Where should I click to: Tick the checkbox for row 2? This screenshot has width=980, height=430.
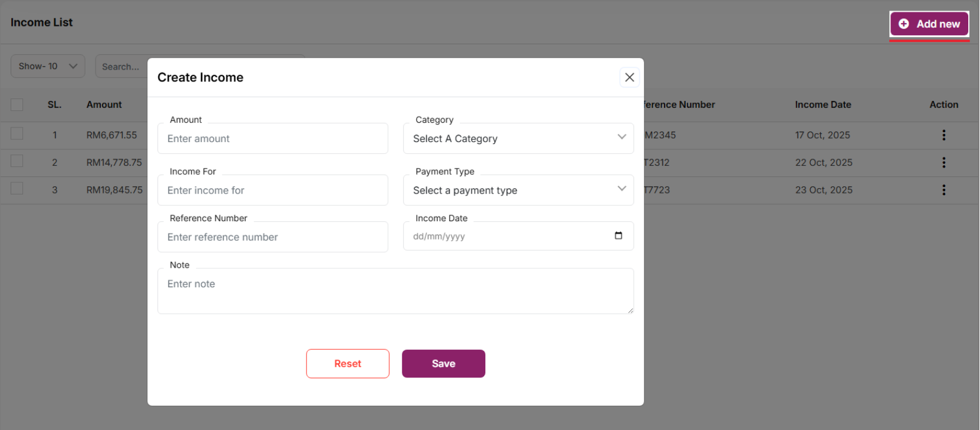coord(17,161)
